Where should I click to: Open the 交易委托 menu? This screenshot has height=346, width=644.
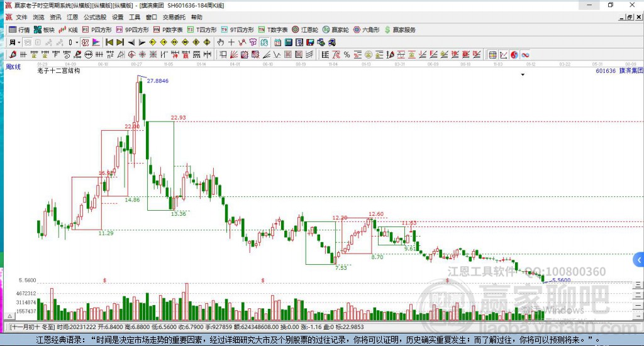174,17
